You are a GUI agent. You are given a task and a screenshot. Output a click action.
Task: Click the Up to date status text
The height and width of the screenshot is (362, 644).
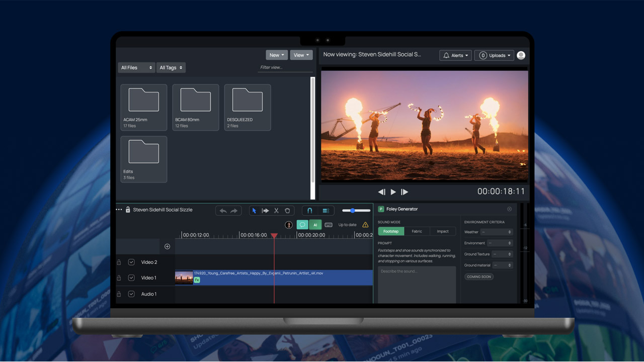347,225
